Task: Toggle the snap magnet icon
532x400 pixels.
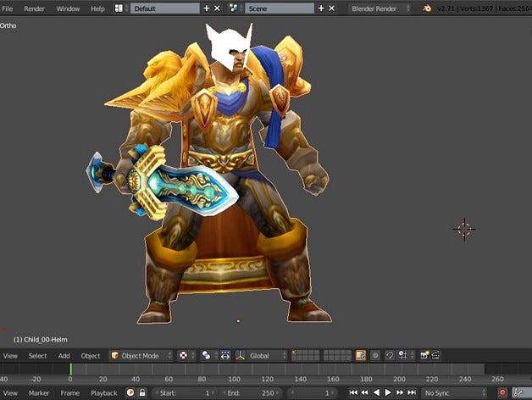Action: click(389, 355)
